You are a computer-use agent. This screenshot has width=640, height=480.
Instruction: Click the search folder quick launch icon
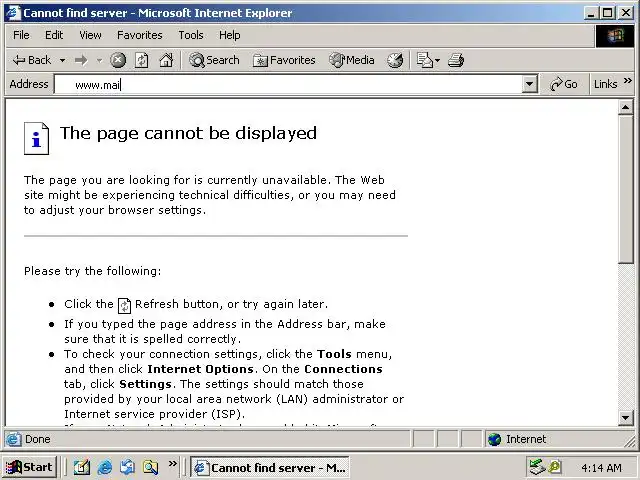[x=150, y=467]
